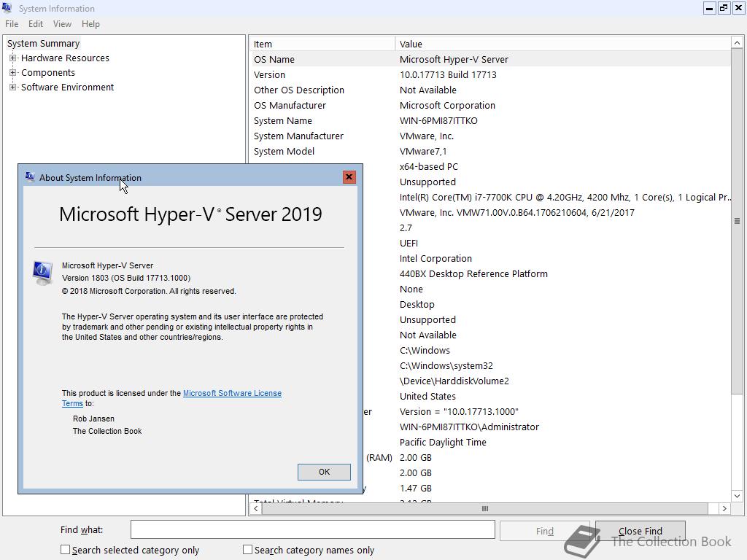Click vertical scrollbar down arrow
747x560 pixels.
point(737,496)
